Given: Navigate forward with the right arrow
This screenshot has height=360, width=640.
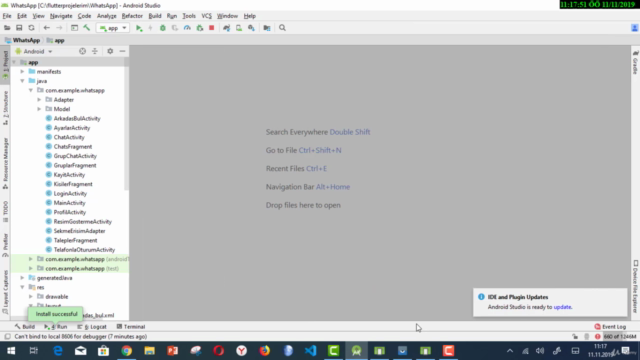Looking at the screenshot, I should coord(59,28).
